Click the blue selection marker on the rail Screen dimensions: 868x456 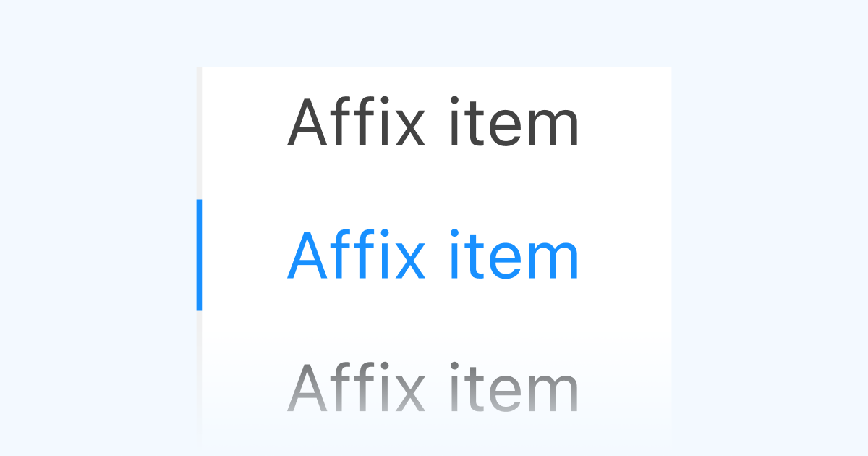tap(200, 255)
